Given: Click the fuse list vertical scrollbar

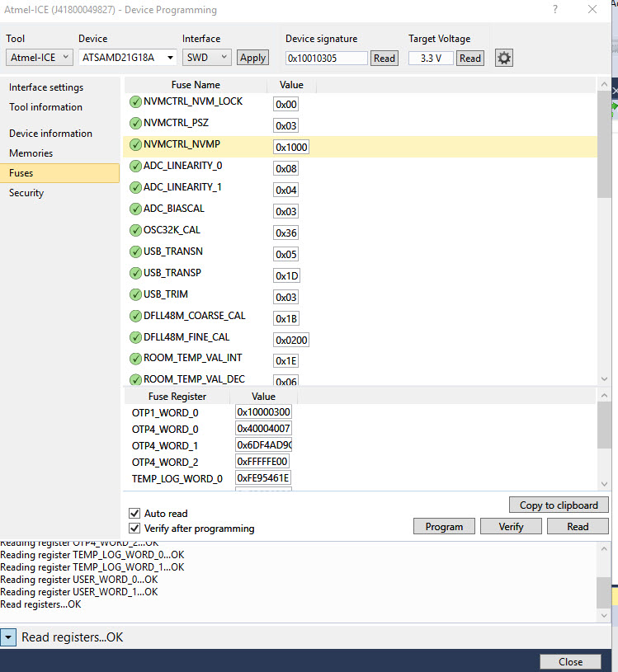Looking at the screenshot, I should (x=604, y=232).
